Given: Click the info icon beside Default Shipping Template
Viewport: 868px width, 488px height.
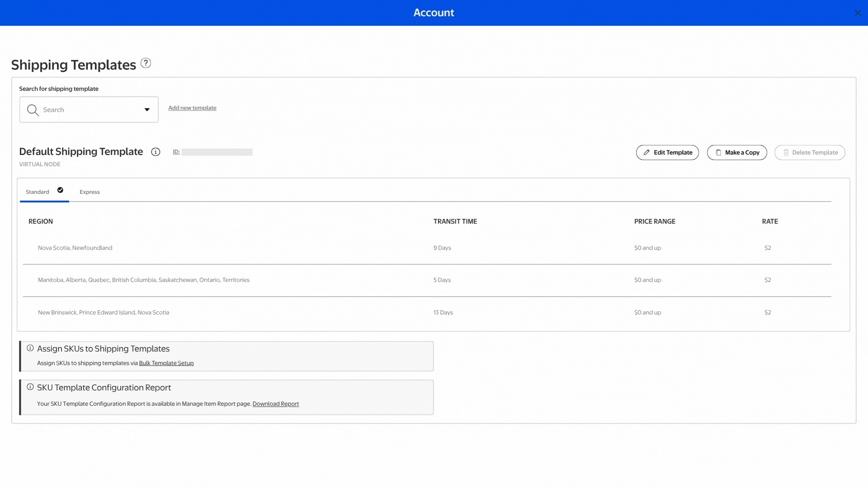Looking at the screenshot, I should [156, 152].
